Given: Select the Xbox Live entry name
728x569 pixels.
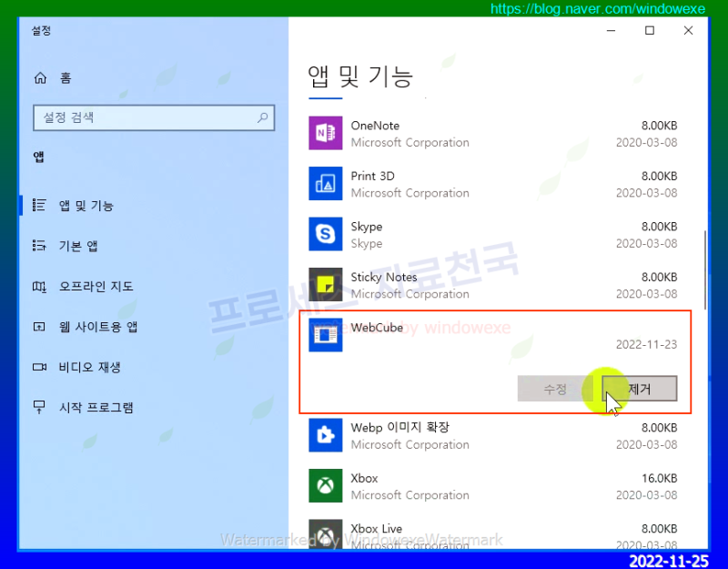Looking at the screenshot, I should pos(377,529).
